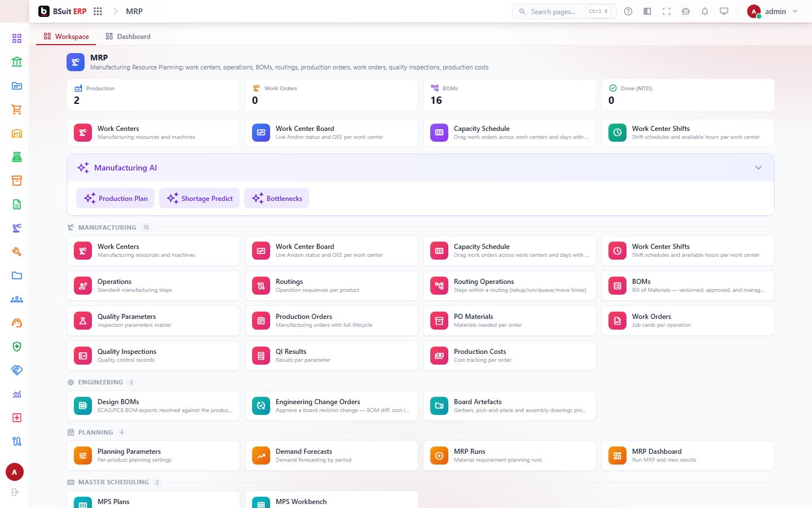
Task: Open the robot arm manufacturing sidebar icon
Action: click(17, 228)
